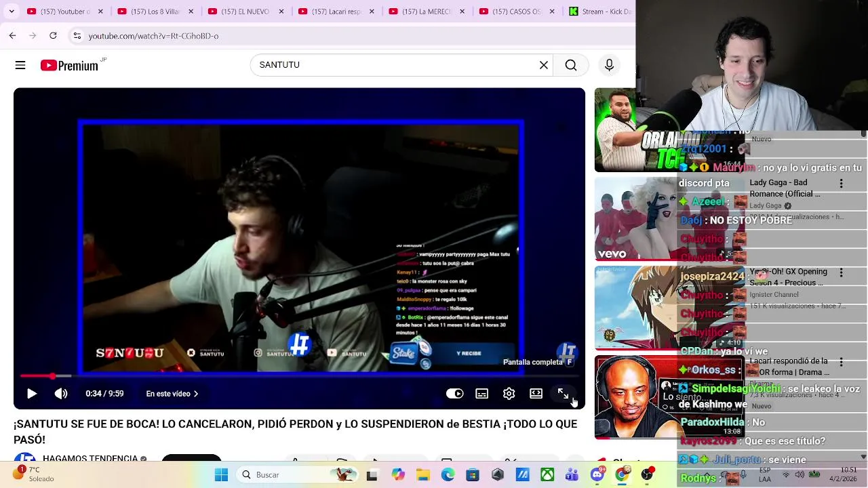The image size is (868, 488).
Task: Open Xbox app from taskbar
Action: pos(547,475)
